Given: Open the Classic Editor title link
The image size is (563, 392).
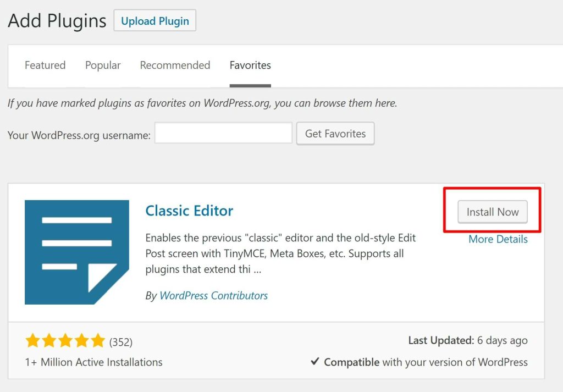Looking at the screenshot, I should [189, 211].
